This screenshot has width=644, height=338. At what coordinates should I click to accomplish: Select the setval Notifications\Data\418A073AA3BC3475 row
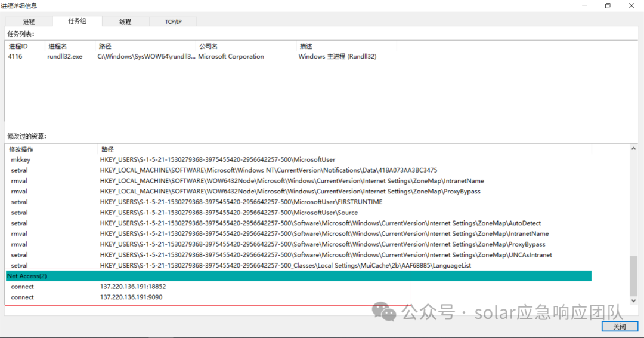tap(299, 170)
